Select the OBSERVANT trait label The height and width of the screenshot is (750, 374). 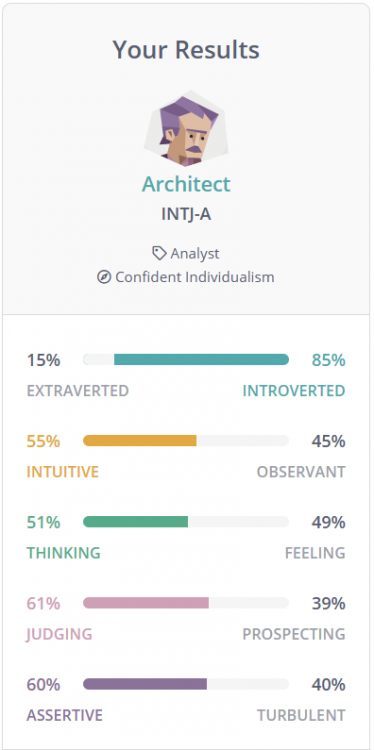(x=301, y=472)
